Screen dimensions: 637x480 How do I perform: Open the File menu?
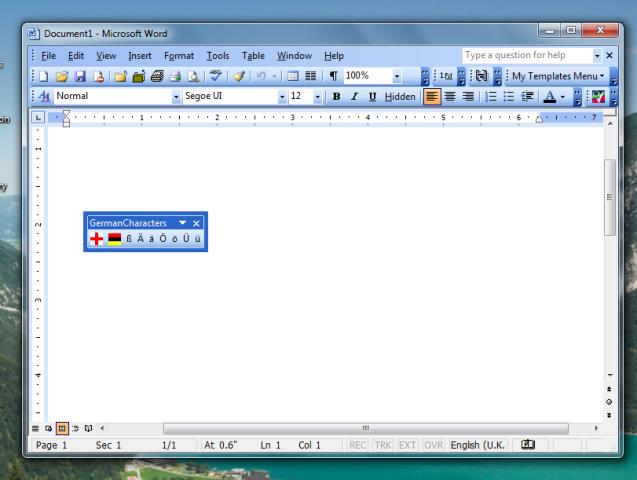tap(48, 56)
